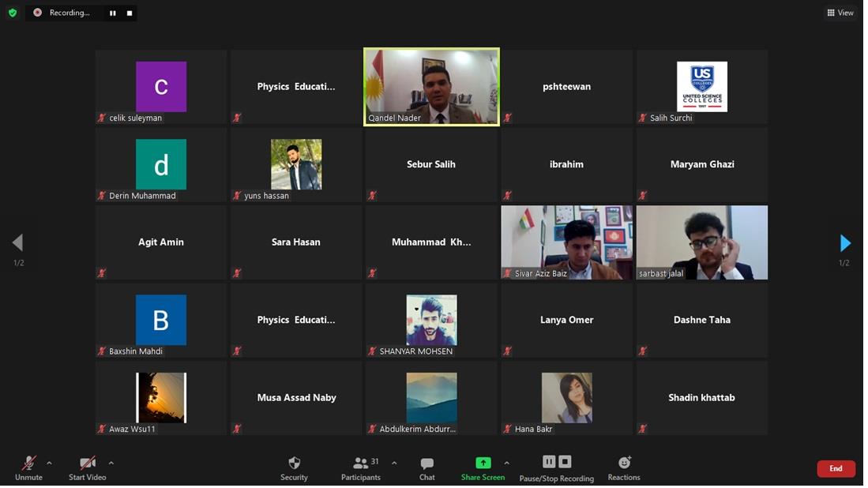The width and height of the screenshot is (868, 488).
Task: Click the green Share Screen icon
Action: point(483,464)
